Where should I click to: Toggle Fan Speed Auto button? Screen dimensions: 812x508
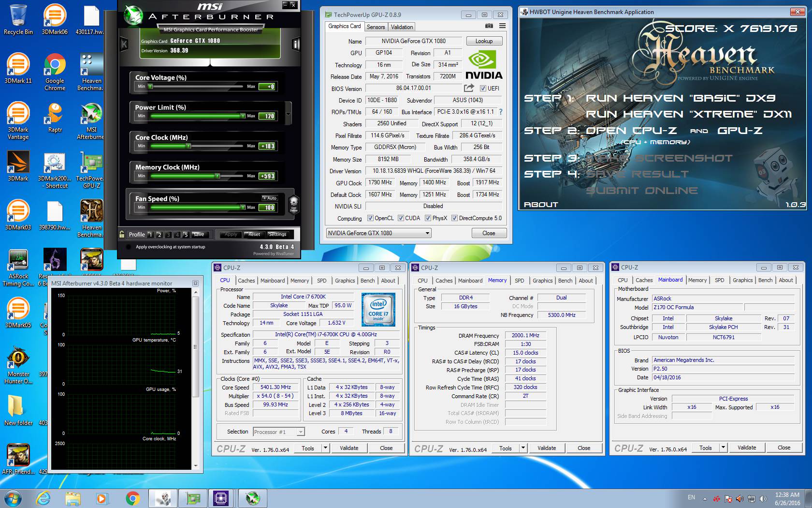tap(270, 198)
